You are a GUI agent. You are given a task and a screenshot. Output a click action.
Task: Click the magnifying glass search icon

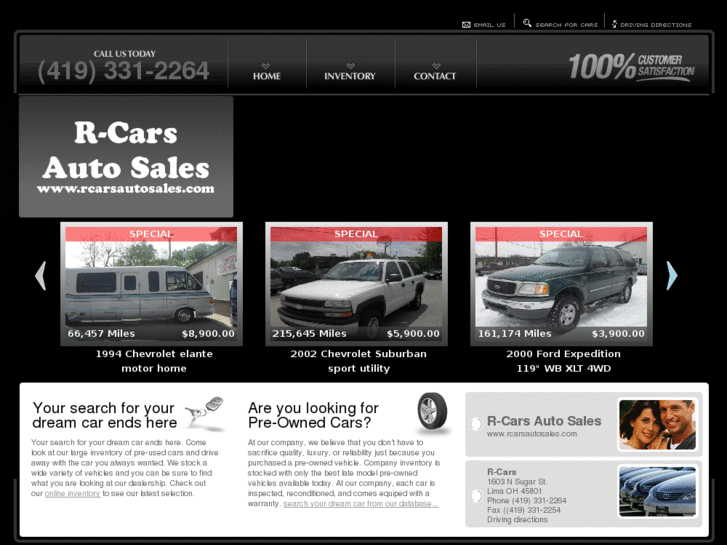[527, 23]
